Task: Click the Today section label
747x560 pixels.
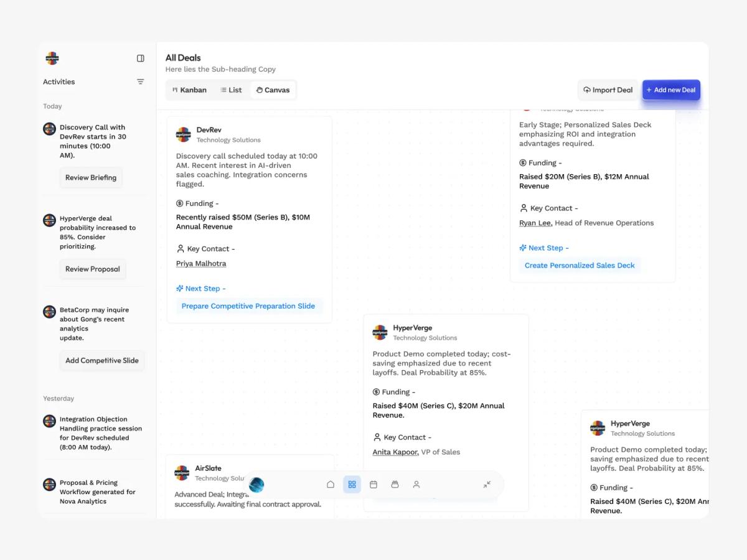Action: (x=52, y=106)
